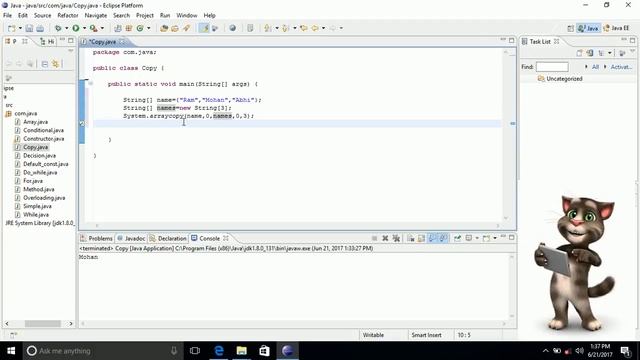Screen dimensions: 640x360
Task: Open Microsoft Edge from the taskbar
Action: click(219, 351)
